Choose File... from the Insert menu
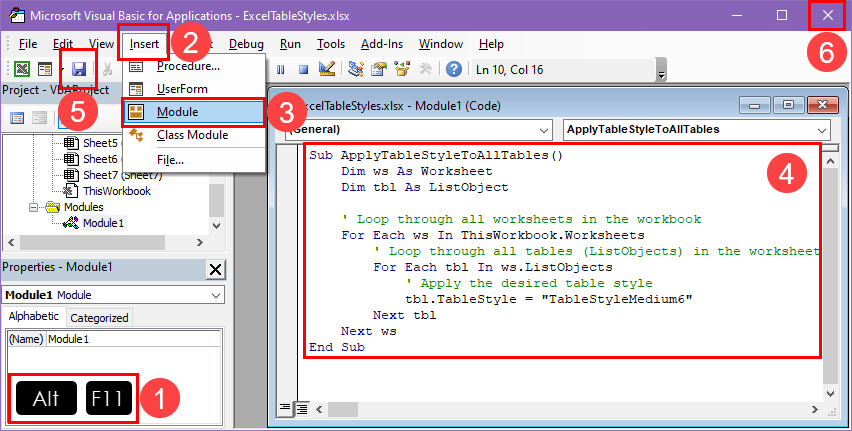852x431 pixels. point(195,160)
